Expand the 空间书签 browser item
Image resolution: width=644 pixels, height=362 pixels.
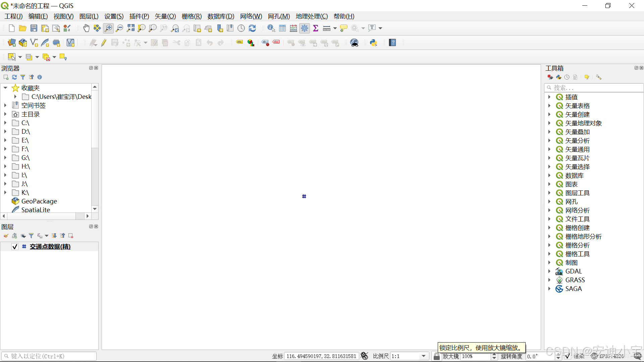5,105
